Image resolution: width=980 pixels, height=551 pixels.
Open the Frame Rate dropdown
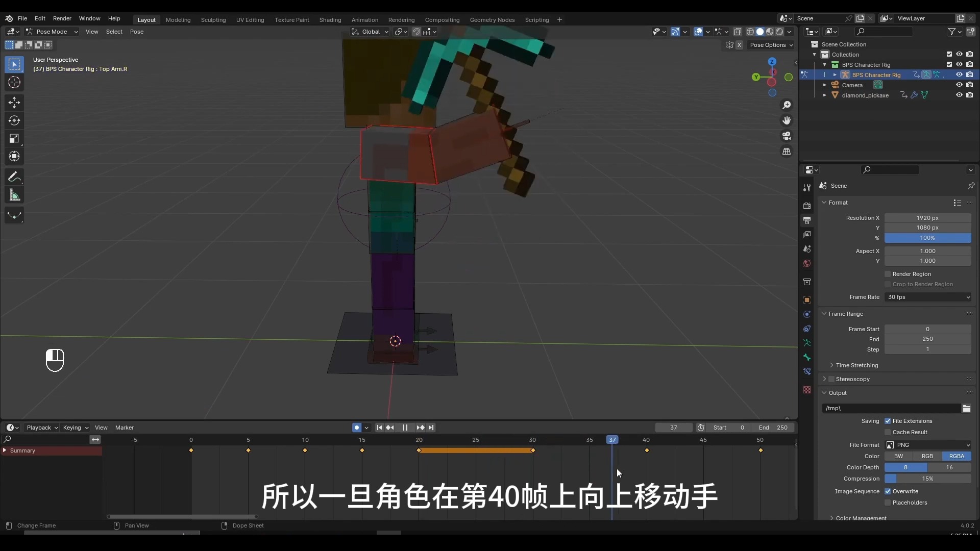[927, 297]
